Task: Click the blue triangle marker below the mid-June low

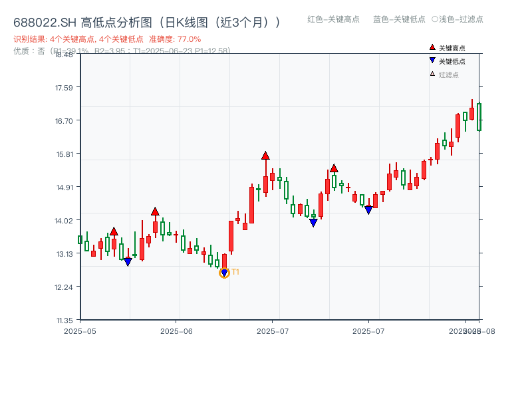Action: coord(128,261)
